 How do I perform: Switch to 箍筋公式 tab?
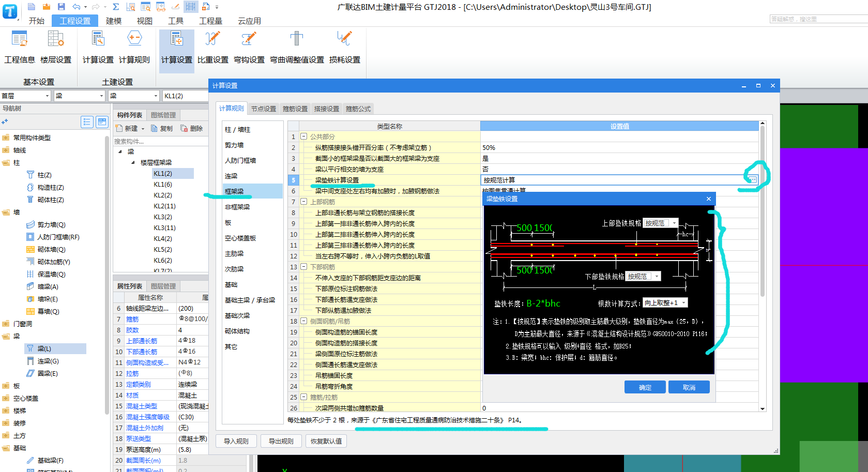pyautogui.click(x=358, y=109)
